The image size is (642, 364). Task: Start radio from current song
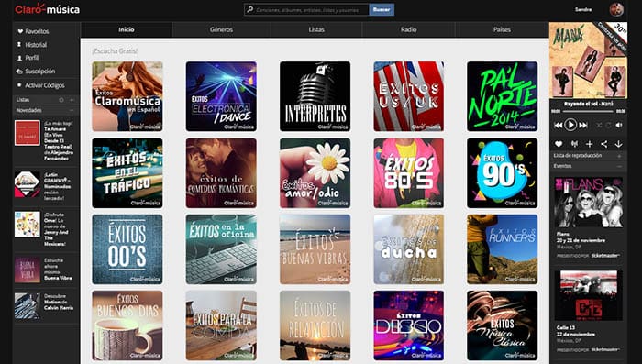tap(574, 144)
